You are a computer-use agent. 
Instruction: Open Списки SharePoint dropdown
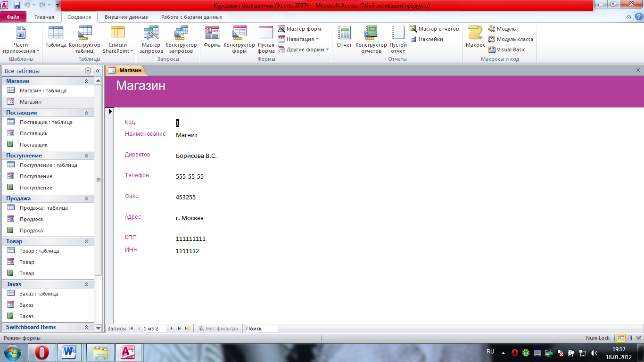118,40
